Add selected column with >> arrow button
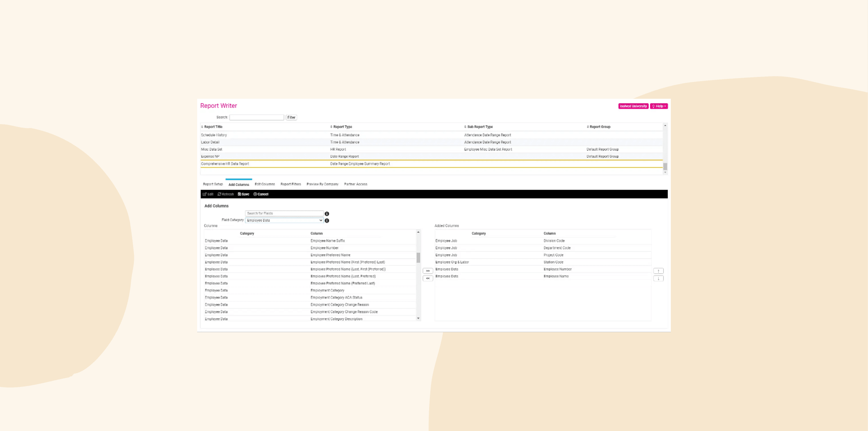 pos(428,271)
